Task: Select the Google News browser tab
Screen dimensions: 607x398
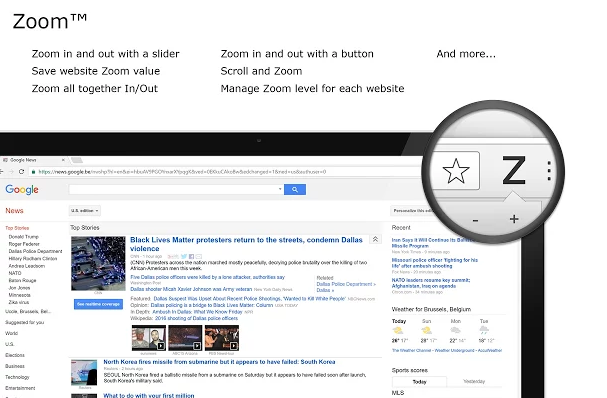Action: pyautogui.click(x=33, y=160)
